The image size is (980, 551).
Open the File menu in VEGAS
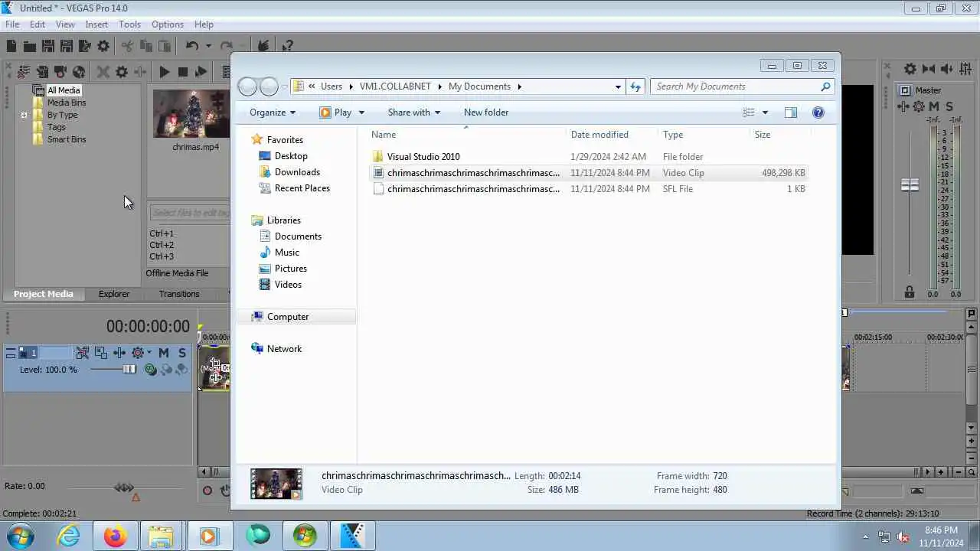tap(12, 24)
